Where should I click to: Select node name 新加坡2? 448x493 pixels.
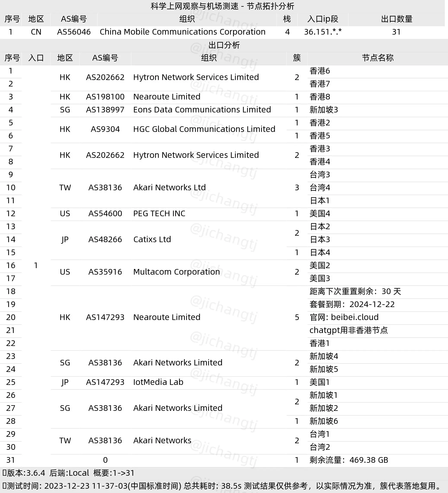(324, 408)
